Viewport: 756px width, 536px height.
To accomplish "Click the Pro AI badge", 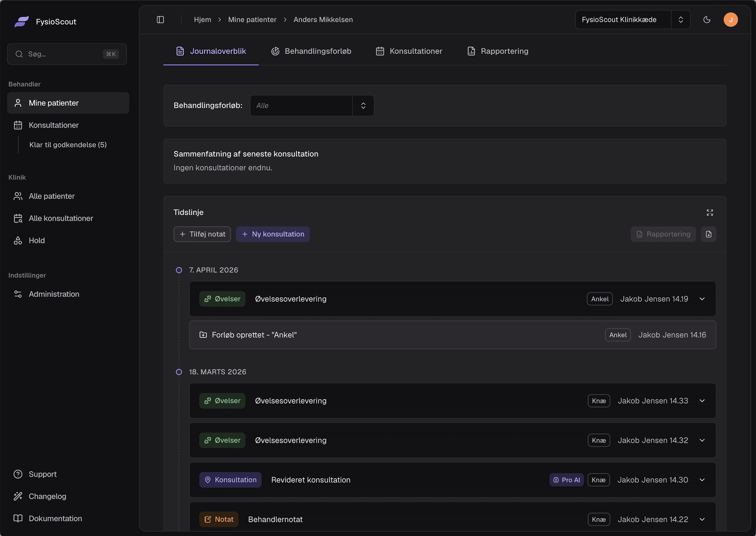I will (x=566, y=480).
